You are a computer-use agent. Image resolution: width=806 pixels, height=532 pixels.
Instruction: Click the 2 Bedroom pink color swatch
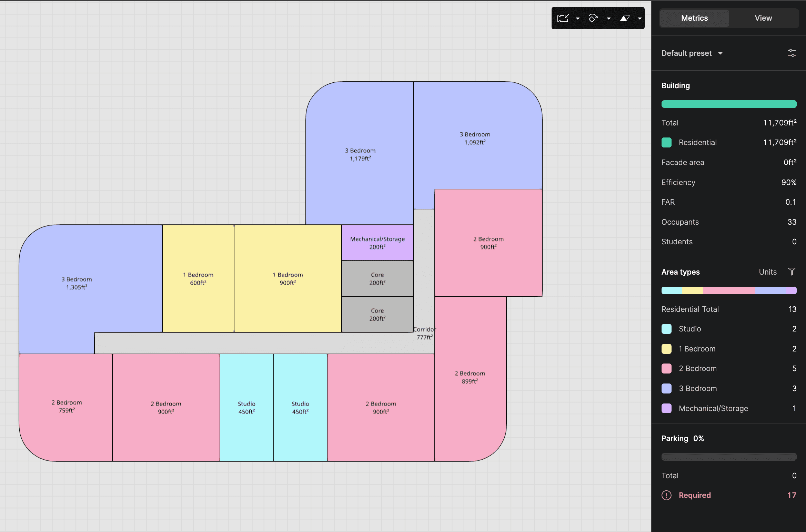pos(666,368)
